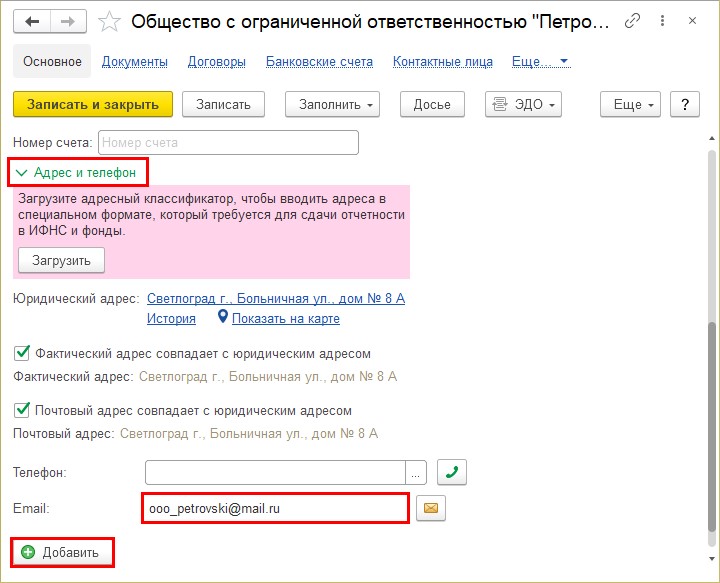Copy link using the chain icon

[x=632, y=21]
